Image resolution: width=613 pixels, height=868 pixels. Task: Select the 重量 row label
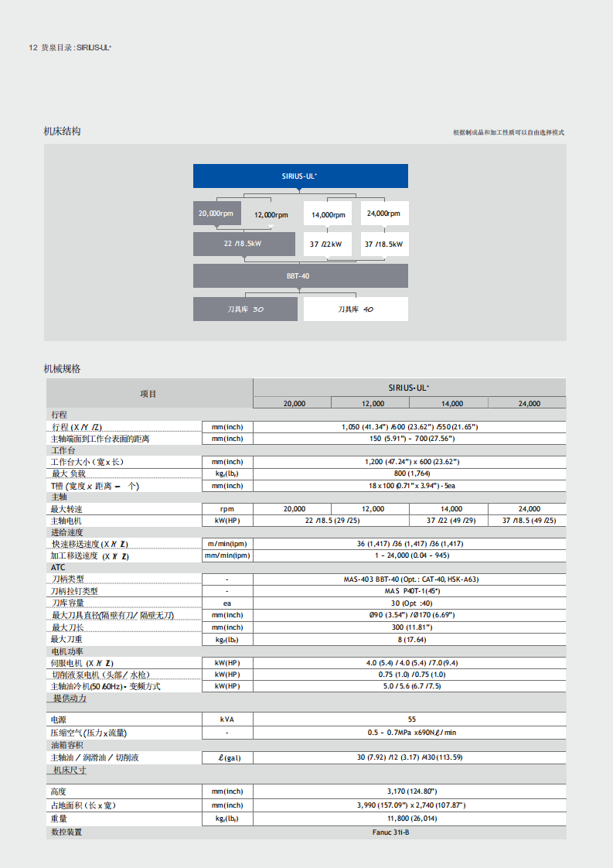coord(60,818)
